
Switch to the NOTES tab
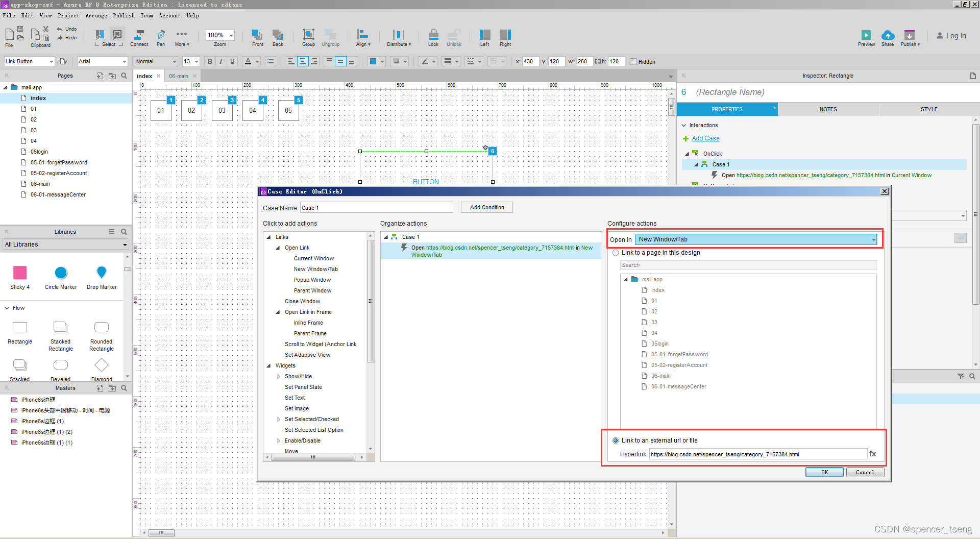[x=828, y=109]
